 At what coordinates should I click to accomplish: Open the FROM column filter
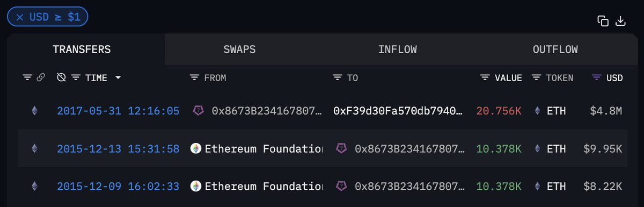pyautogui.click(x=195, y=78)
